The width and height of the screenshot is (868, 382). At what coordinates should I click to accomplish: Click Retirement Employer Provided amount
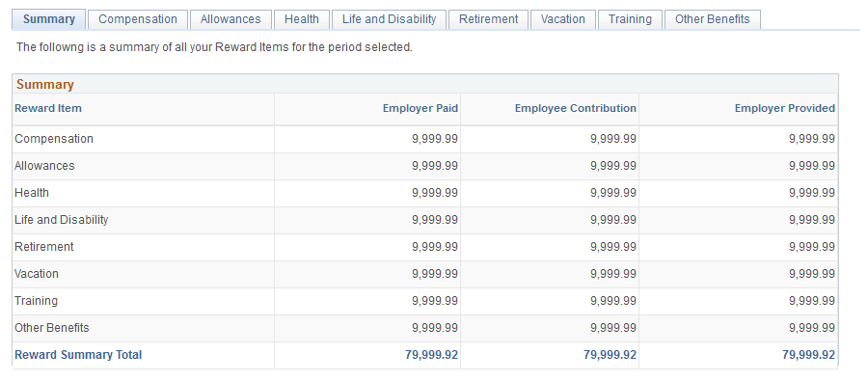(812, 247)
